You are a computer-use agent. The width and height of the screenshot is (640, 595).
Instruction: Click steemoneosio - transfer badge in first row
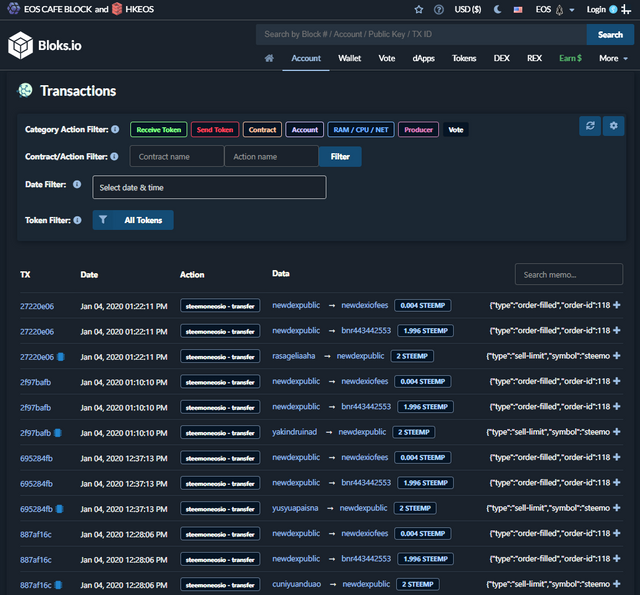click(220, 306)
